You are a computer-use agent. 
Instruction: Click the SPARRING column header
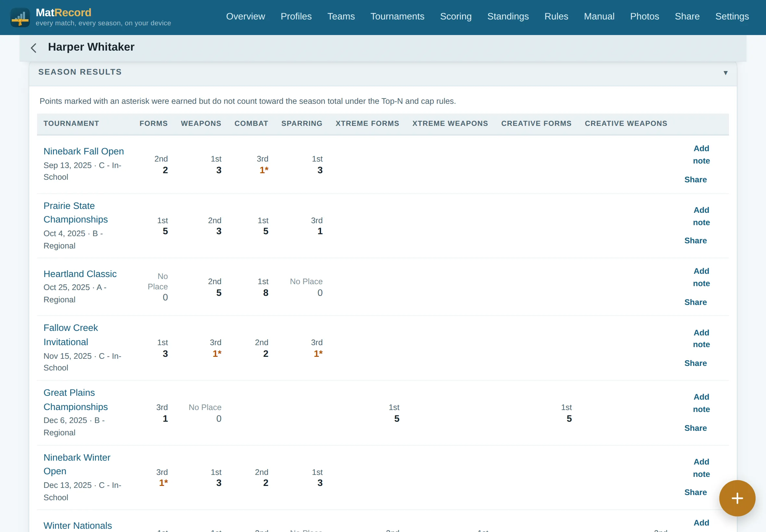(302, 123)
